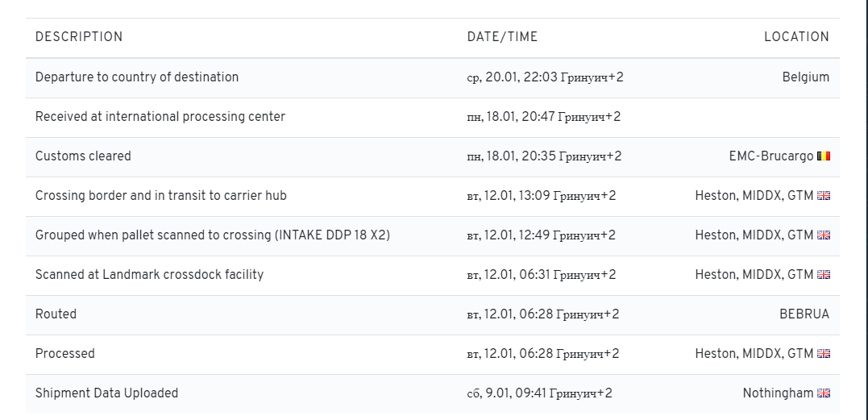Select the Received at international processing center entry
The width and height of the screenshot is (868, 420).
tap(160, 117)
